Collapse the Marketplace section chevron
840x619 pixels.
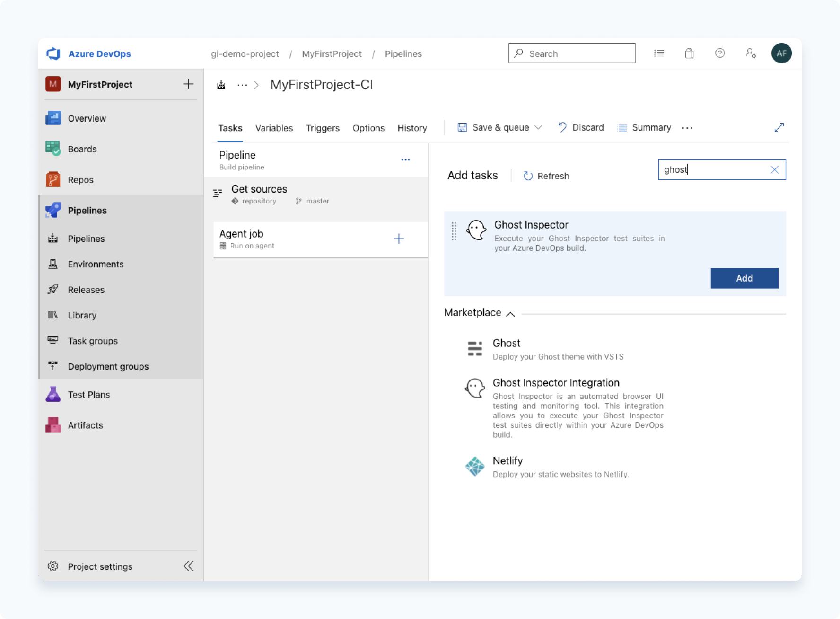tap(511, 314)
